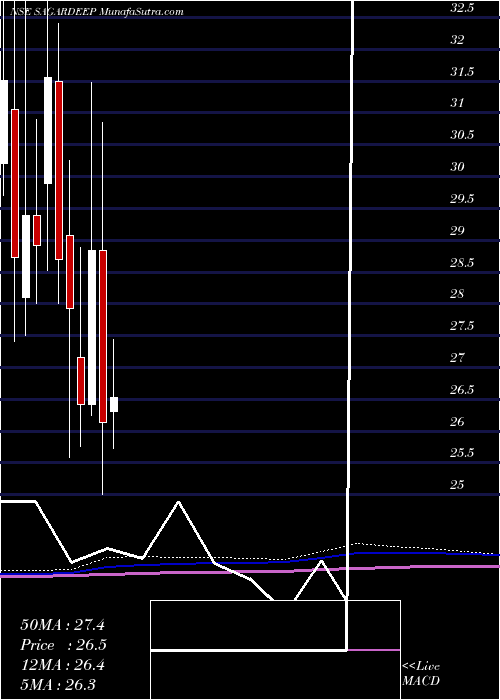Click the tall white candle spanning 26.5 to 28.75
This screenshot has width=500, height=700.
coord(92,327)
